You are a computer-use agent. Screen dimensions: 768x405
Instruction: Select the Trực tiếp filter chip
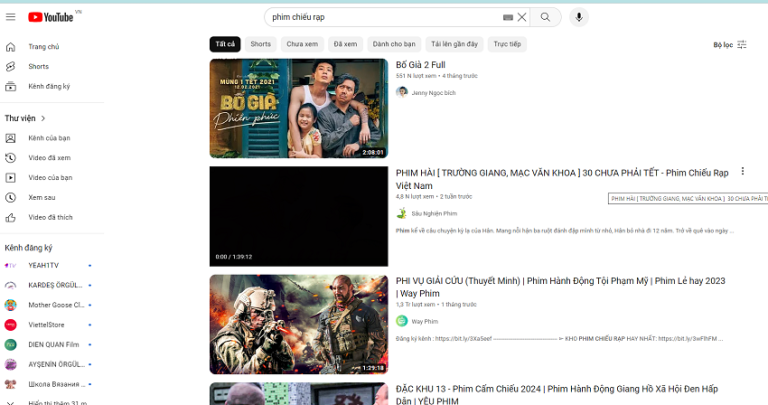(507, 44)
